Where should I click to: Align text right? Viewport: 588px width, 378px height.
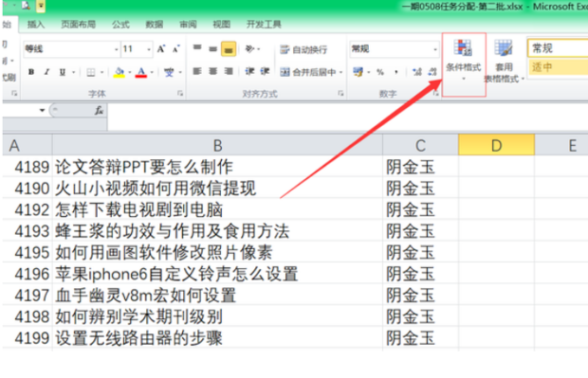[229, 71]
